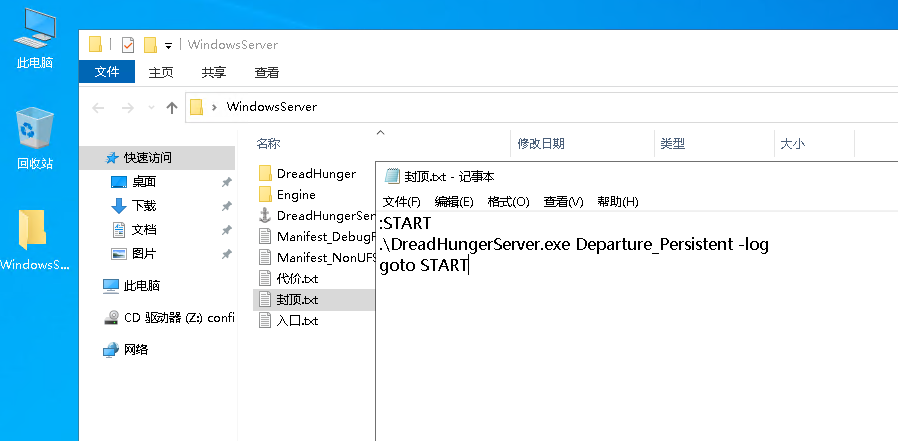Click the address bar folder icon

point(196,107)
